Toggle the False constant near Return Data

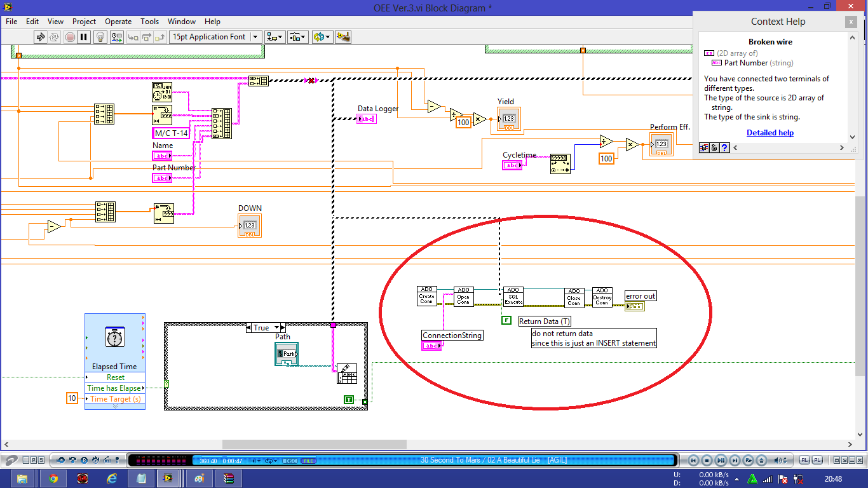[506, 320]
